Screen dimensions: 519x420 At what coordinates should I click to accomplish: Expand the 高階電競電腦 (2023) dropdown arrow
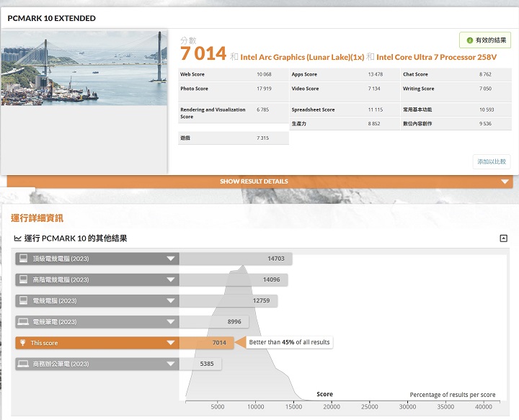(x=171, y=280)
